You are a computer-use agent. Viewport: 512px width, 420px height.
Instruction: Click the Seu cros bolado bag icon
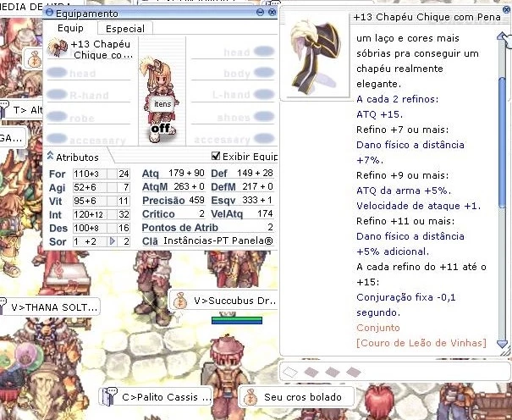tap(250, 397)
